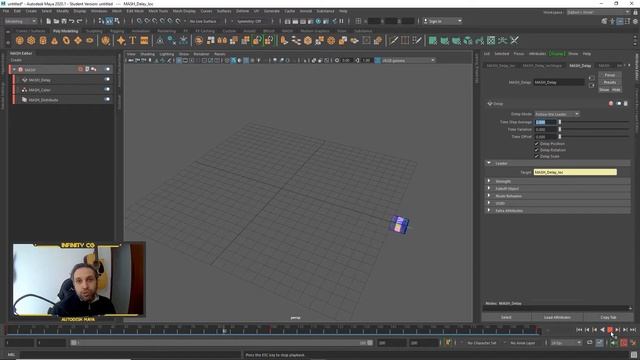Create a polygon plane from the shelf
Viewport: 640px width, 360px height.
[78, 40]
